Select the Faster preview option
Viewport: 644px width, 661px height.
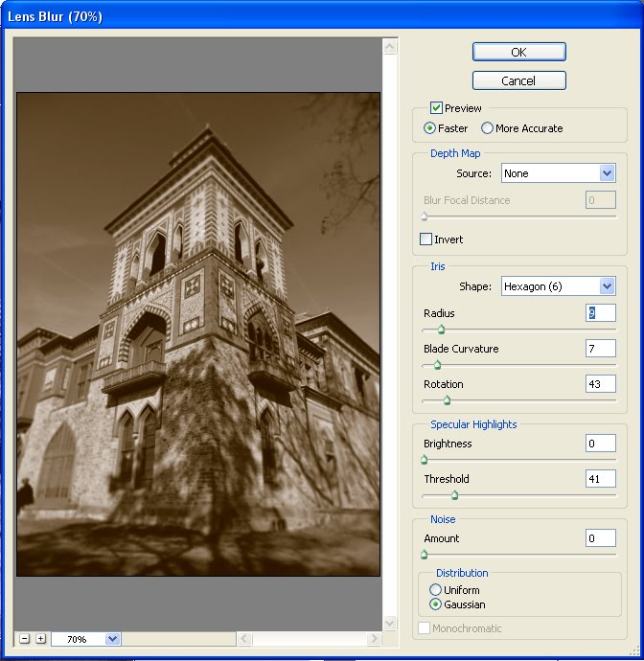pos(429,128)
